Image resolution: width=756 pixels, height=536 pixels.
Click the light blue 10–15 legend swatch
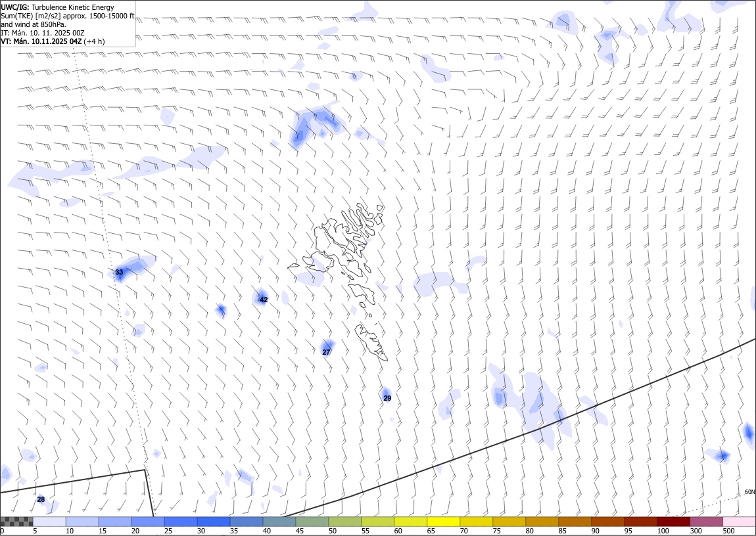tap(82, 522)
